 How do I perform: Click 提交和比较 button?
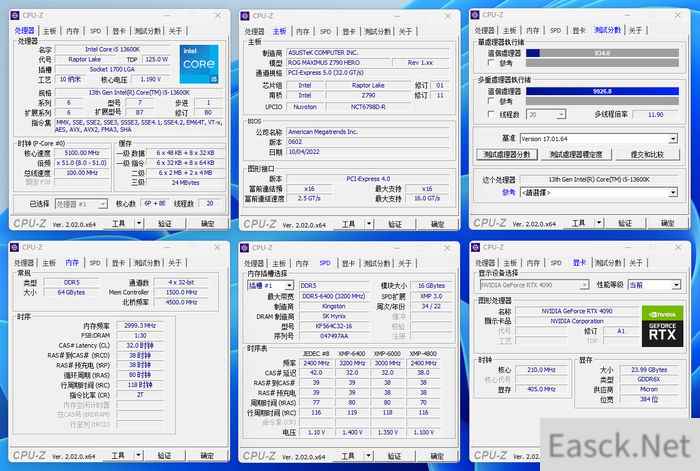(647, 154)
